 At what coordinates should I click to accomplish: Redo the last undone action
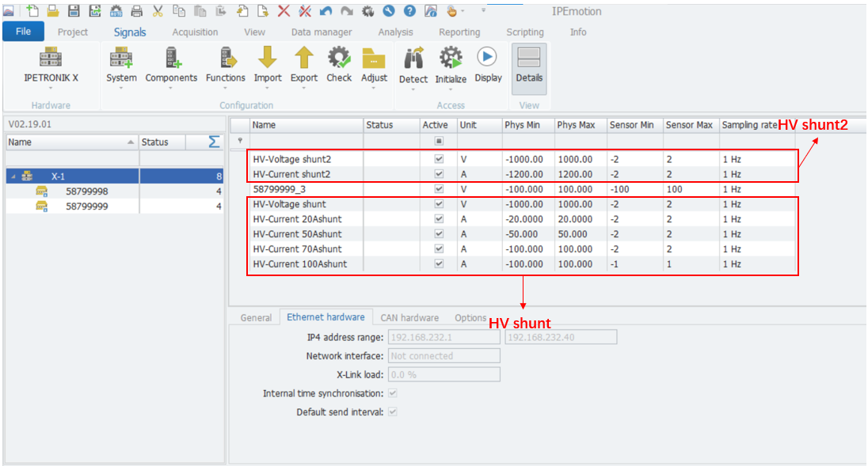point(347,10)
